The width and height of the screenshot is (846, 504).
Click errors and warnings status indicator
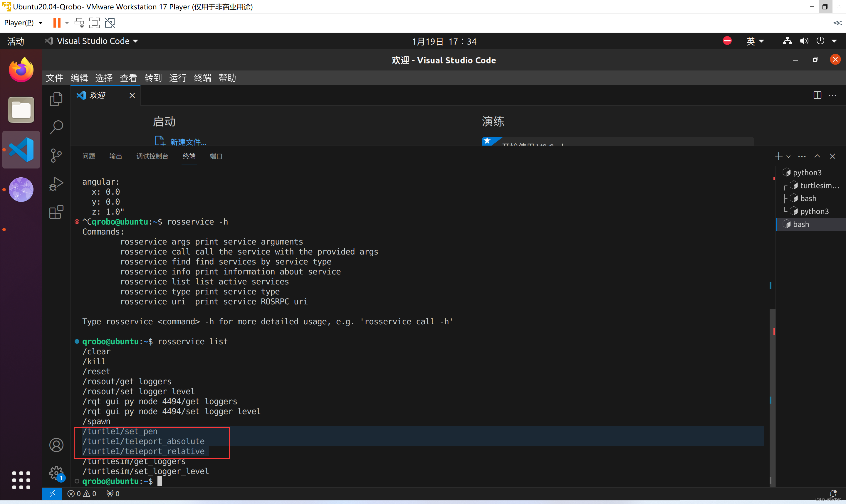click(82, 493)
